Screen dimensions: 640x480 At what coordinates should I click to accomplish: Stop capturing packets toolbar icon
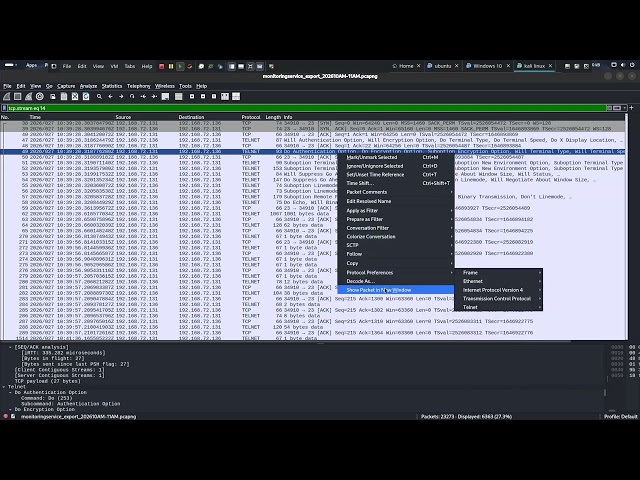point(18,97)
